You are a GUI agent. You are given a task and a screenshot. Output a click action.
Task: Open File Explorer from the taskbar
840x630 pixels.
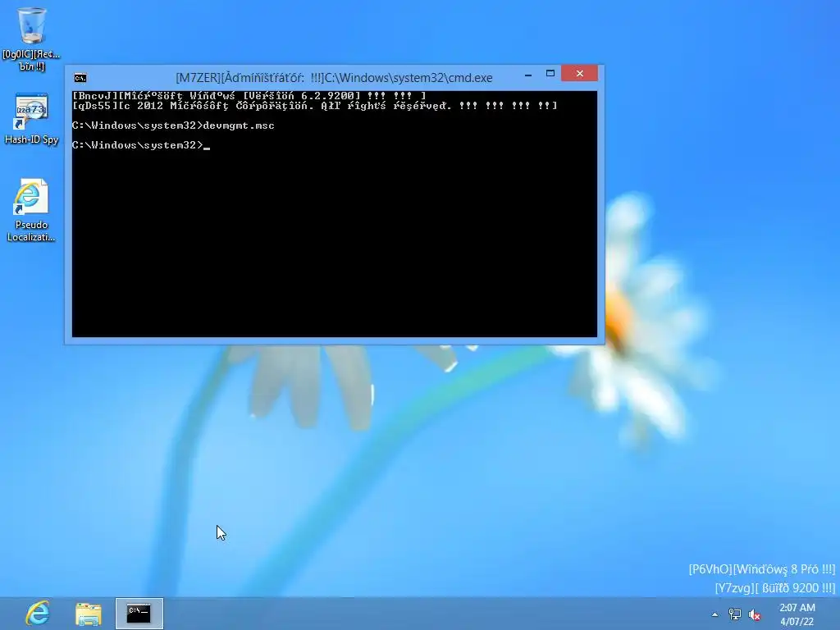(x=89, y=614)
